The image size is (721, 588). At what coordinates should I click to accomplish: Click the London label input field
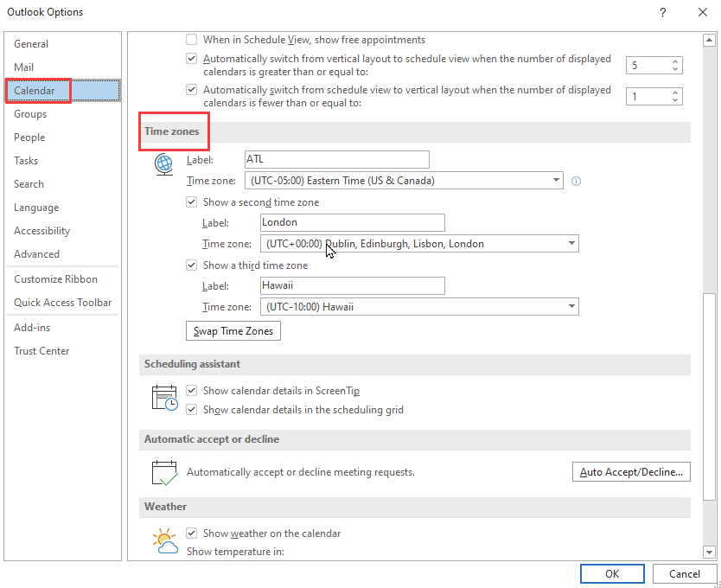click(x=352, y=222)
